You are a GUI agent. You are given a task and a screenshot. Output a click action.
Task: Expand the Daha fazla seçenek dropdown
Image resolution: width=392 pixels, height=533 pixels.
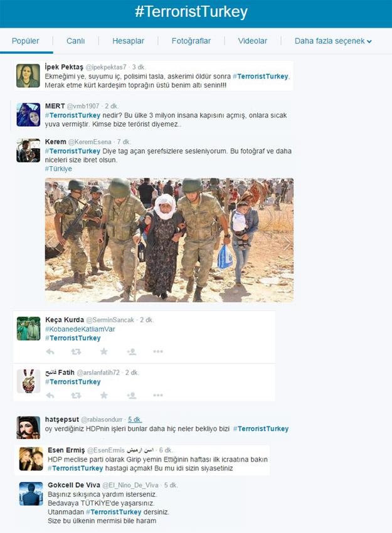(333, 41)
